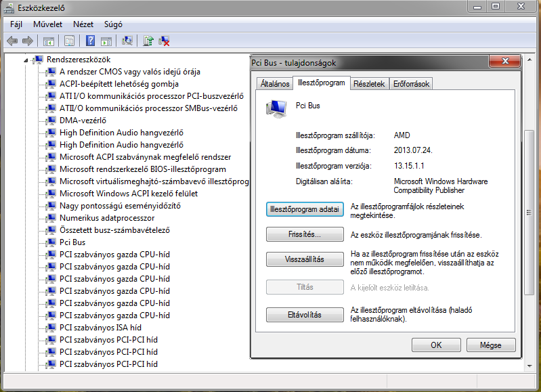Select Microsoft rendszerkezelő BIOS-illesztőprogram
The width and height of the screenshot is (541, 392).
[x=143, y=169]
